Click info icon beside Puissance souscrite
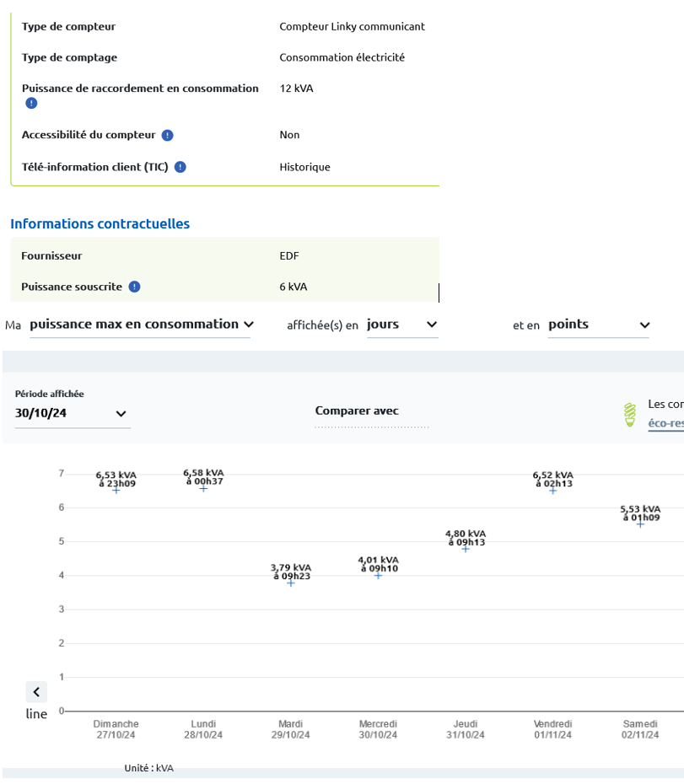Viewport: 684px width, 784px height. [134, 287]
